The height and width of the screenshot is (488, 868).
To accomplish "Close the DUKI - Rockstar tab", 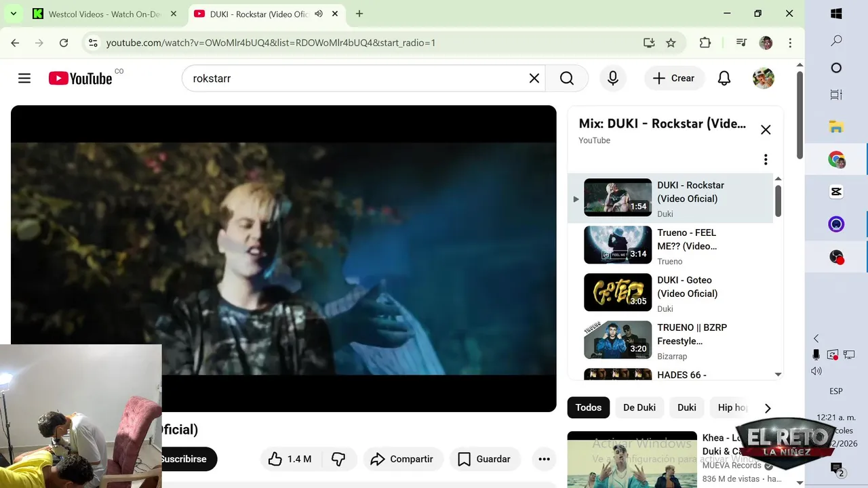I will pyautogui.click(x=335, y=14).
